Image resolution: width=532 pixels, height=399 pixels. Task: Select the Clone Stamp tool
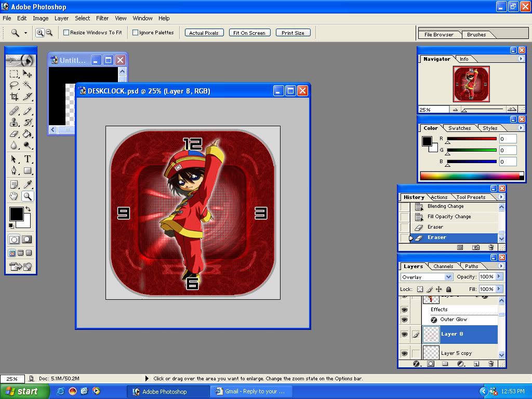[14, 122]
